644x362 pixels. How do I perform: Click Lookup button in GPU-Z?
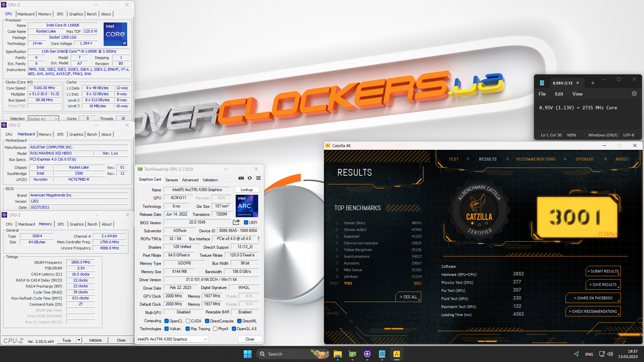tap(247, 190)
